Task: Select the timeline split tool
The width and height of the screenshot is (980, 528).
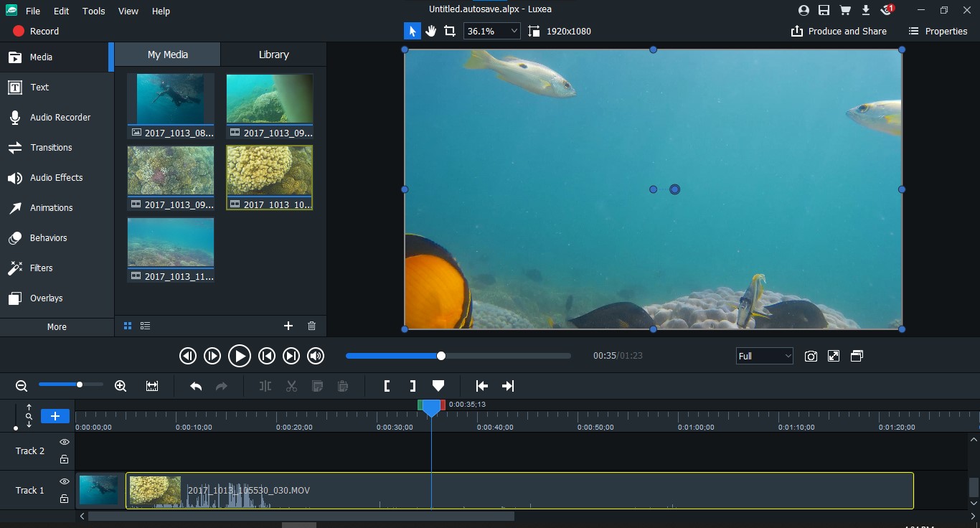Action: pyautogui.click(x=265, y=386)
